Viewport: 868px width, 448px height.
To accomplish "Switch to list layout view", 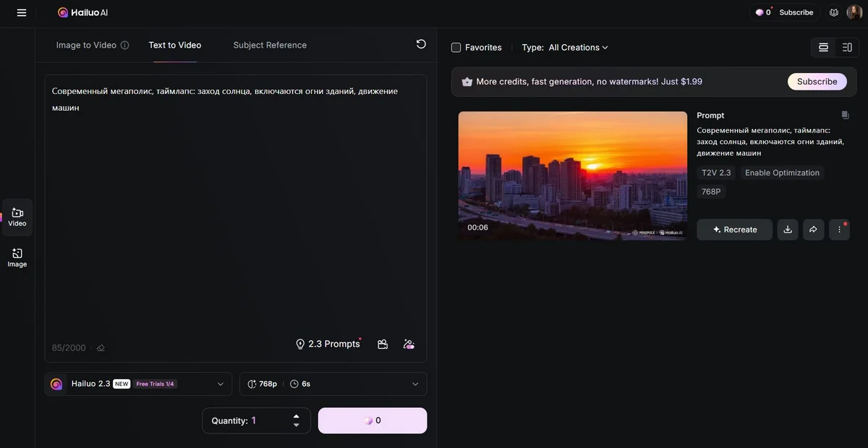I will 823,47.
